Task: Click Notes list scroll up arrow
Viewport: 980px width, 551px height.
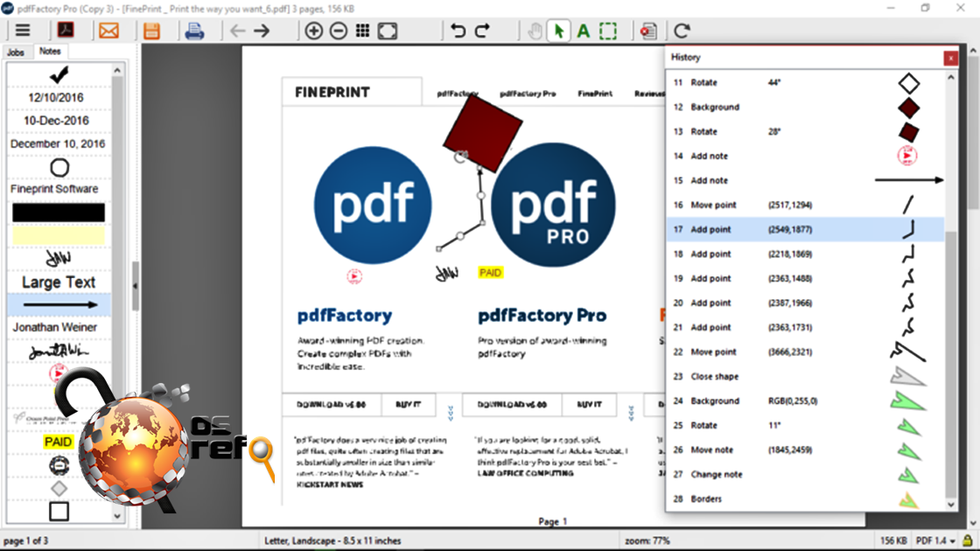Action: pos(117,71)
